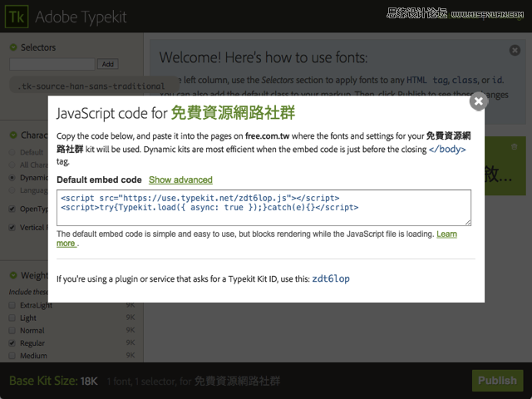Image resolution: width=532 pixels, height=399 pixels.
Task: Uncheck the Regular weight checkbox
Action: (x=12, y=343)
